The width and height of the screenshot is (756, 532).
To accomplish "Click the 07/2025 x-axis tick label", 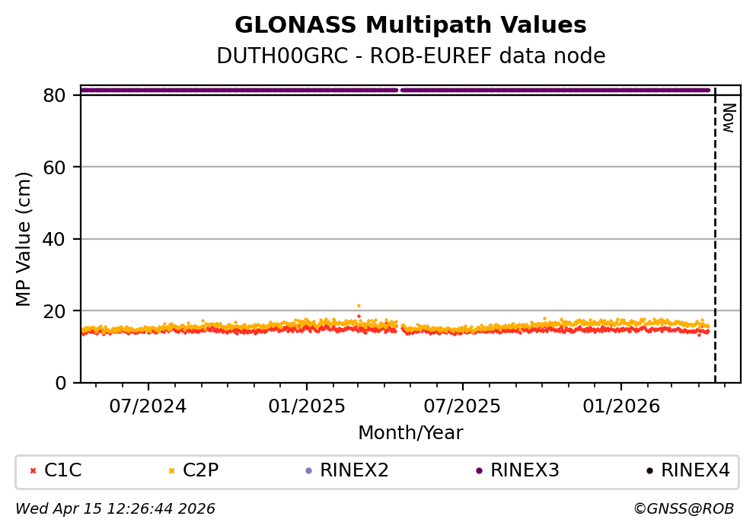I will coord(462,406).
